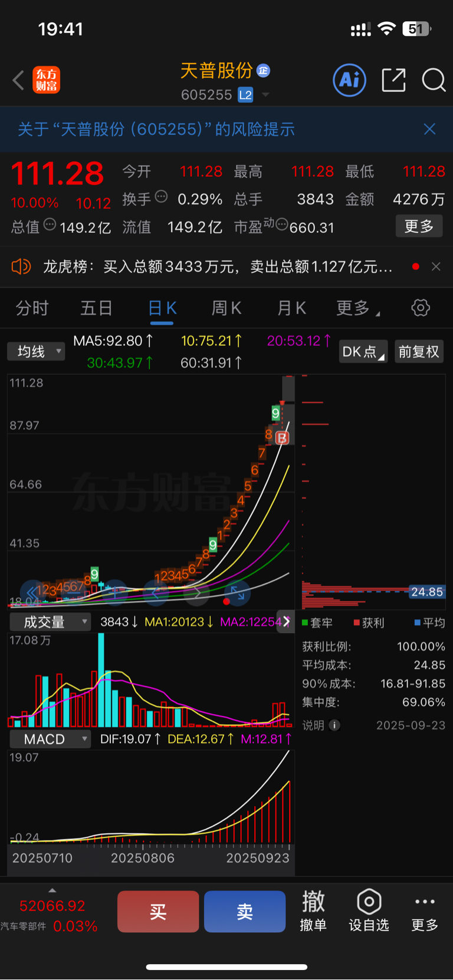453x980 pixels.
Task: Tap the 获利比例 100.00% value
Action: click(421, 646)
